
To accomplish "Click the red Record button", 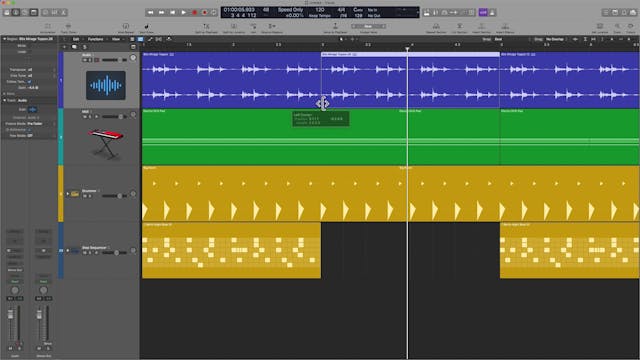I will click(195, 13).
